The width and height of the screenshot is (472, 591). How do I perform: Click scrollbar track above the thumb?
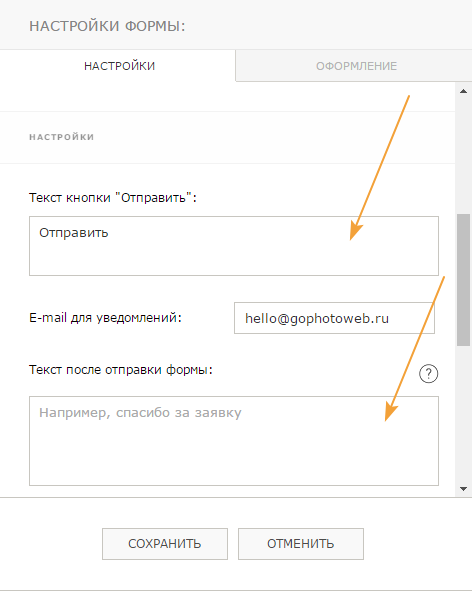[x=463, y=155]
